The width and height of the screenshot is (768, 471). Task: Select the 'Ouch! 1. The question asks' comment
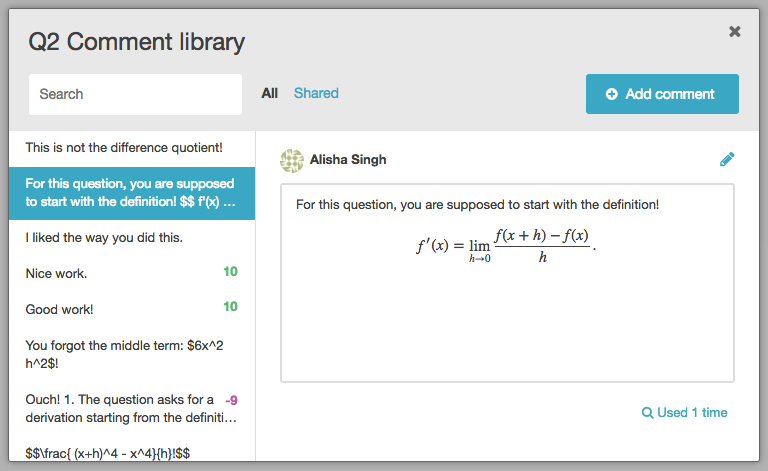pyautogui.click(x=132, y=408)
